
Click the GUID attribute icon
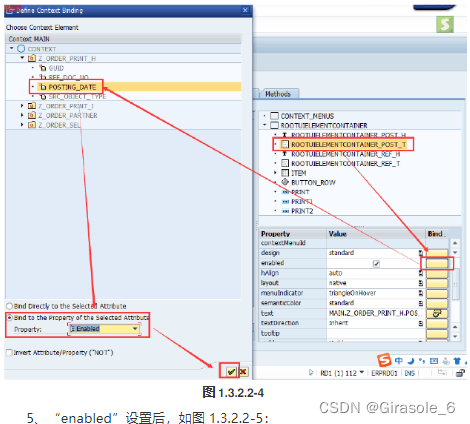tap(43, 68)
